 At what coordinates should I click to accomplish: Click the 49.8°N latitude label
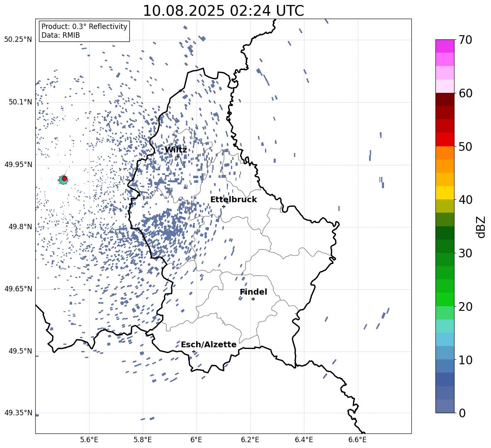(x=20, y=227)
